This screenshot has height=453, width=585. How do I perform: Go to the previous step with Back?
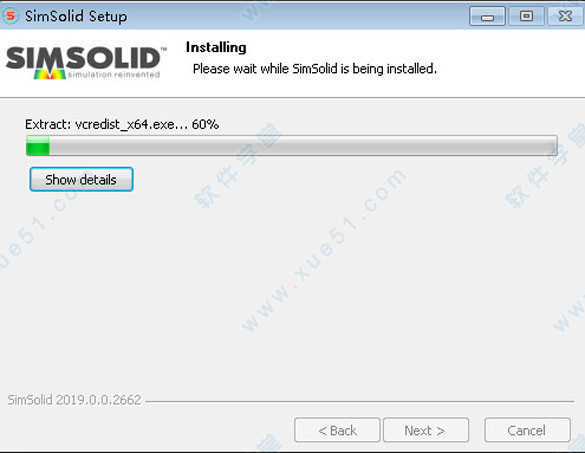click(x=337, y=430)
